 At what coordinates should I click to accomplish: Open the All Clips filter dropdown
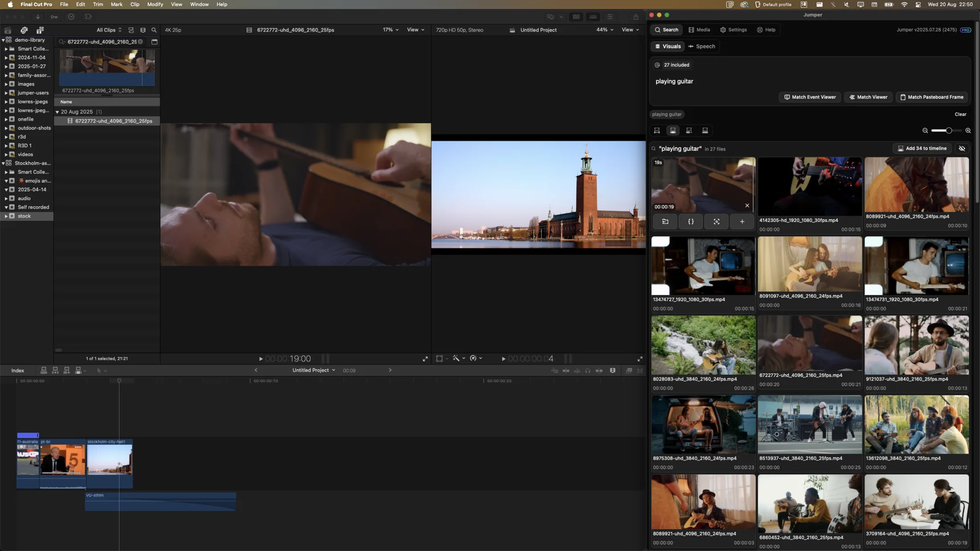pyautogui.click(x=109, y=30)
